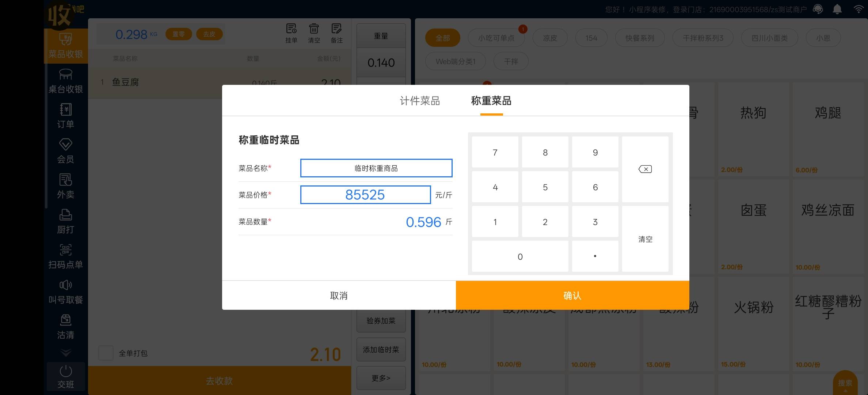The width and height of the screenshot is (868, 395).
Task: Click the 去皮 tare button
Action: (209, 34)
